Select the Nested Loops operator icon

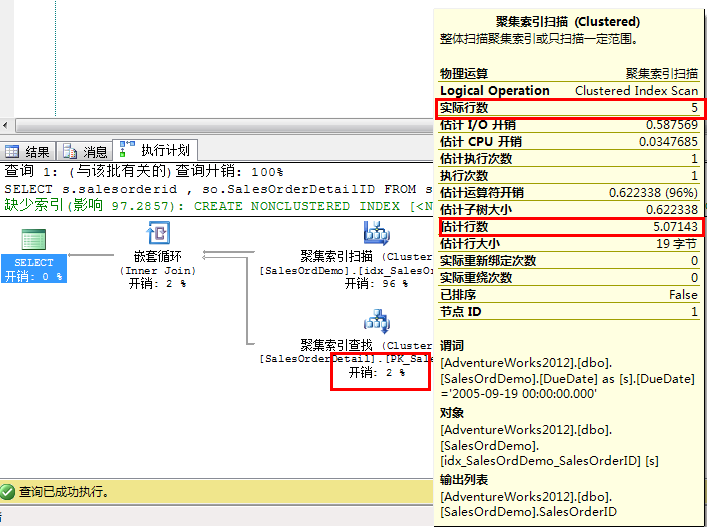pyautogui.click(x=158, y=233)
